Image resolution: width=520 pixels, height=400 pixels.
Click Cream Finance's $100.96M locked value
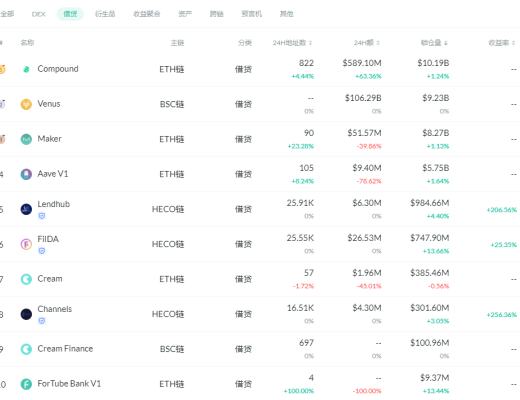tap(430, 343)
